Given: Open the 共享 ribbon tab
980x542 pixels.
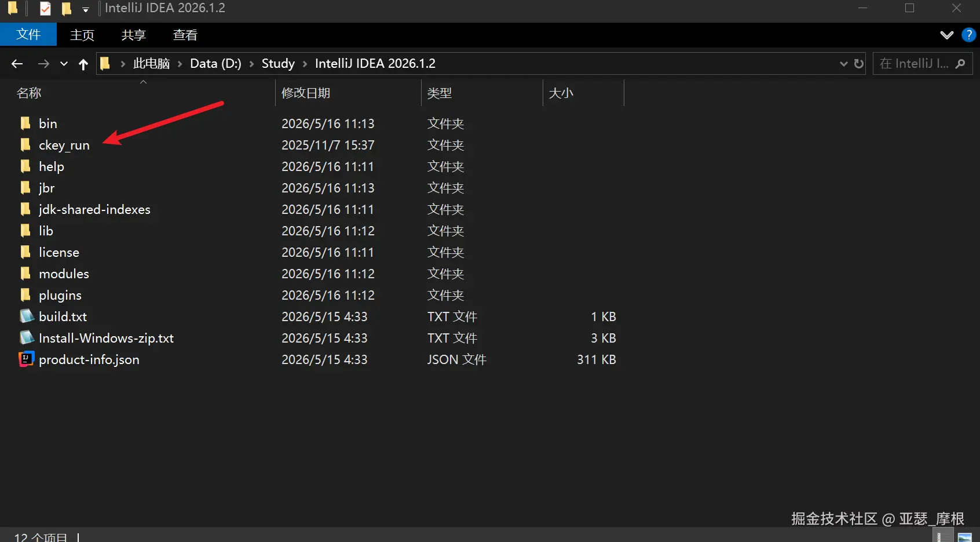Looking at the screenshot, I should click(x=134, y=35).
